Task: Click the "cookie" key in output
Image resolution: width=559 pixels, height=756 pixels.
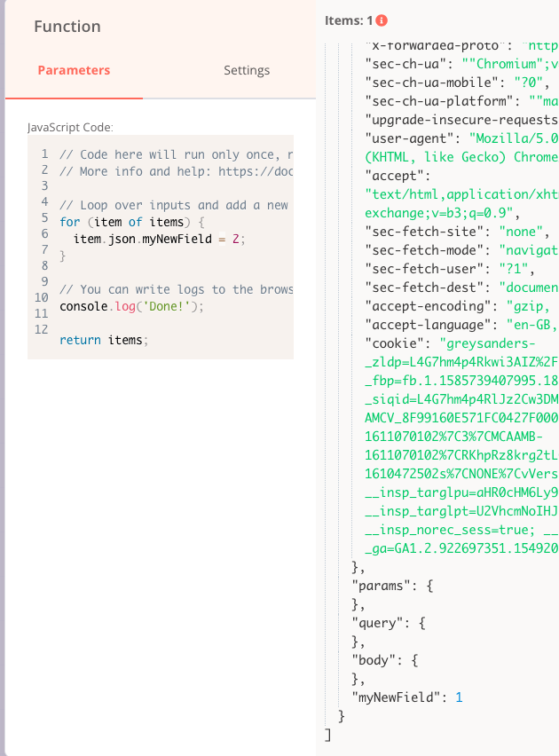Action: tap(398, 343)
